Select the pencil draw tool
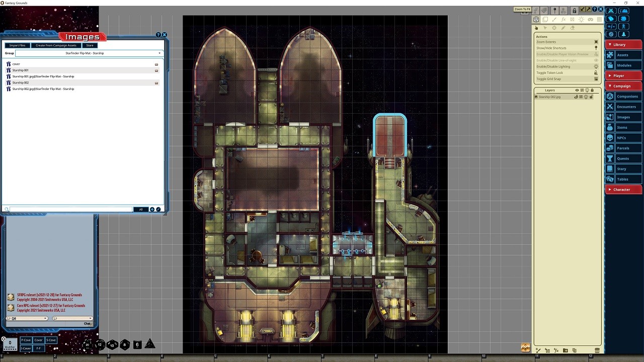Viewport: 644px width, 362px height. point(563,28)
